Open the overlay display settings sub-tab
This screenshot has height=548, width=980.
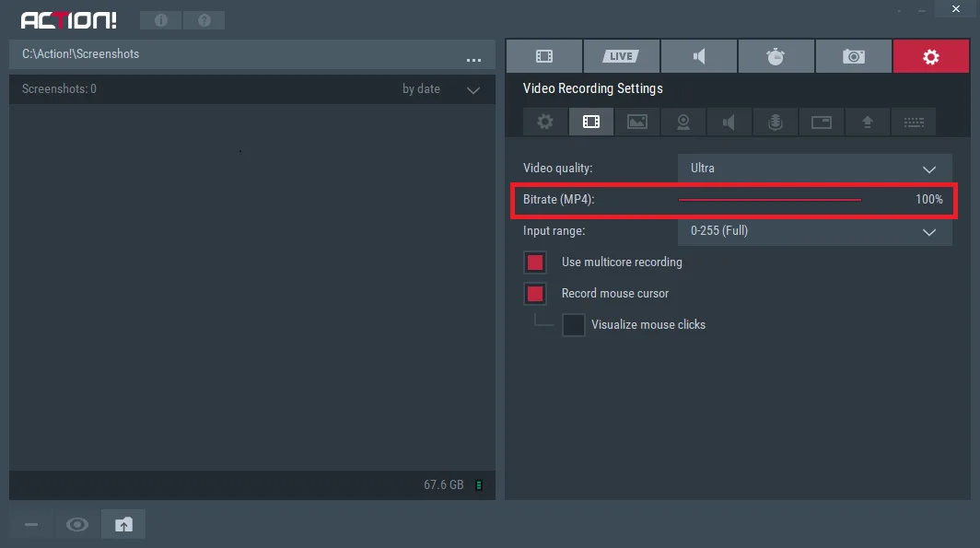pos(822,122)
